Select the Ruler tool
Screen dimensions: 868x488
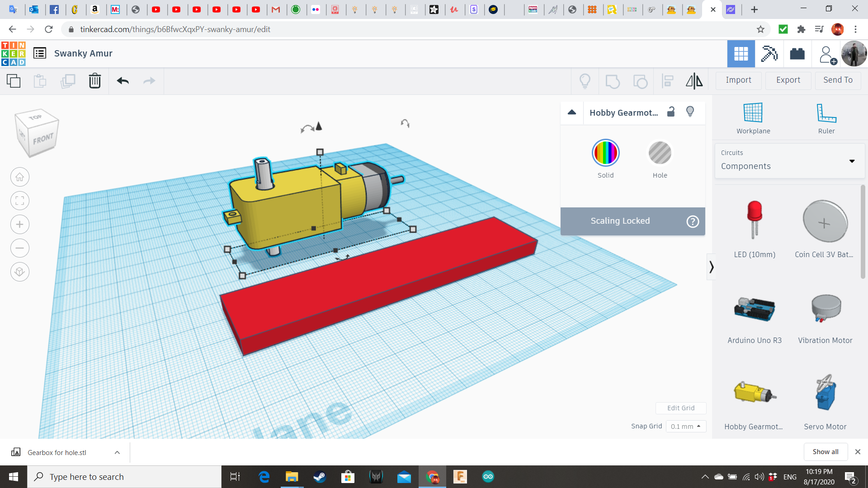(826, 117)
